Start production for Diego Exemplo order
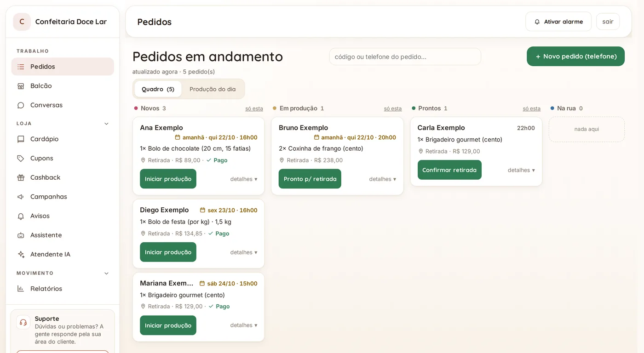This screenshot has height=353, width=644. (x=168, y=252)
